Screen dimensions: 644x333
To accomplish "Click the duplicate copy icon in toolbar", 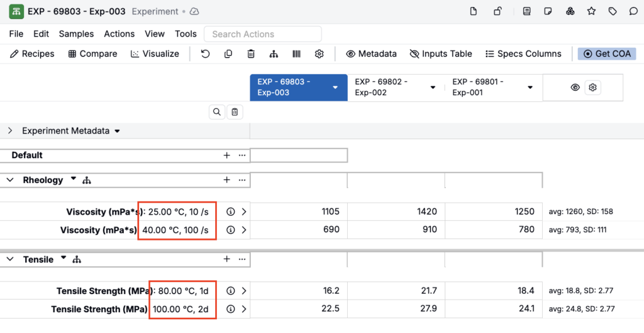I will coord(228,54).
